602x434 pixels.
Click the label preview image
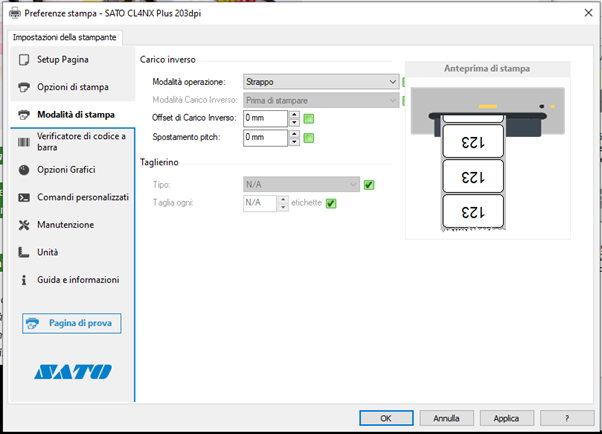click(488, 159)
